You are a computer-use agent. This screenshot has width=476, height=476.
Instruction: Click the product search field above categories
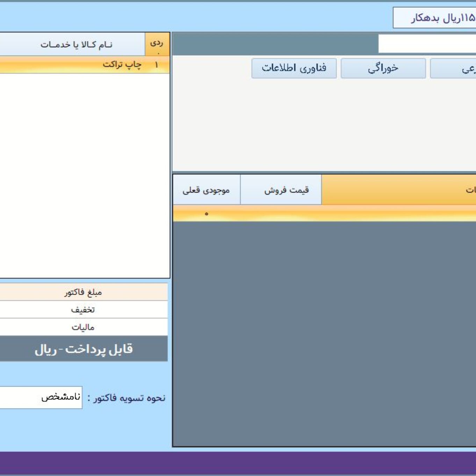(426, 44)
